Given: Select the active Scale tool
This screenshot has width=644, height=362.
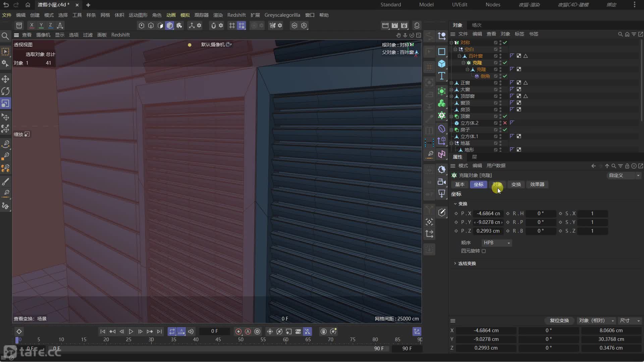Looking at the screenshot, I should (x=5, y=103).
